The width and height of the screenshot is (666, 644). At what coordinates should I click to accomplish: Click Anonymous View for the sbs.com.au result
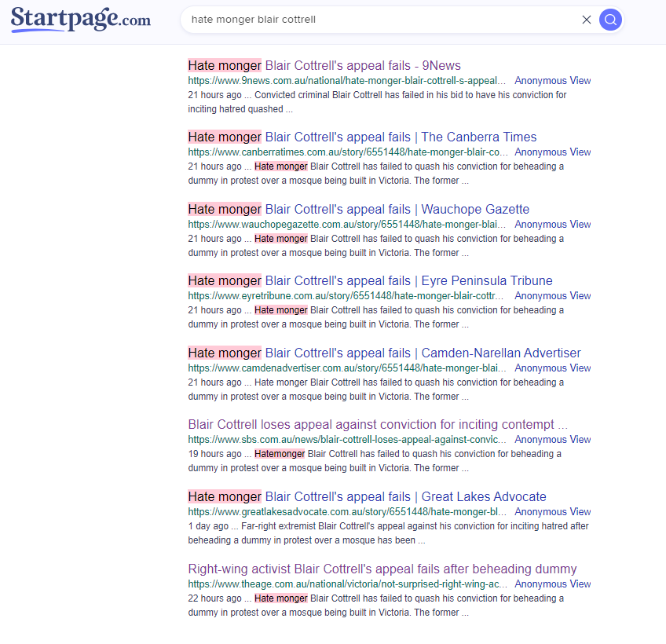[x=553, y=439]
